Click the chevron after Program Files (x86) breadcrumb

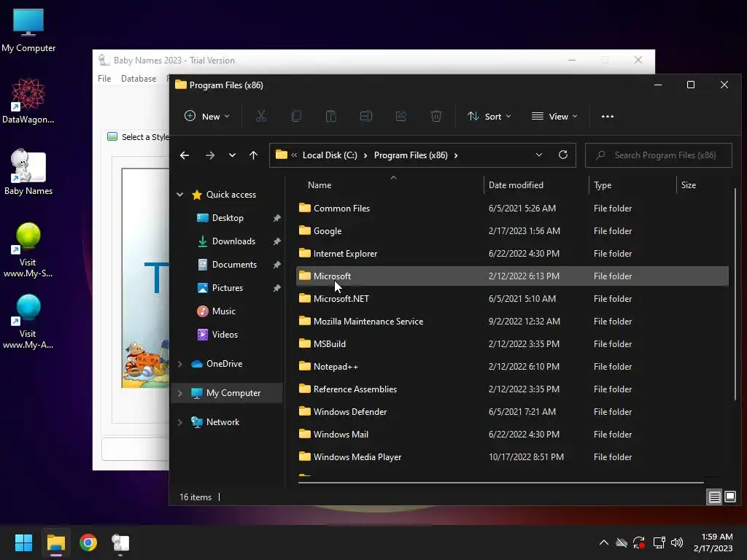tap(456, 155)
